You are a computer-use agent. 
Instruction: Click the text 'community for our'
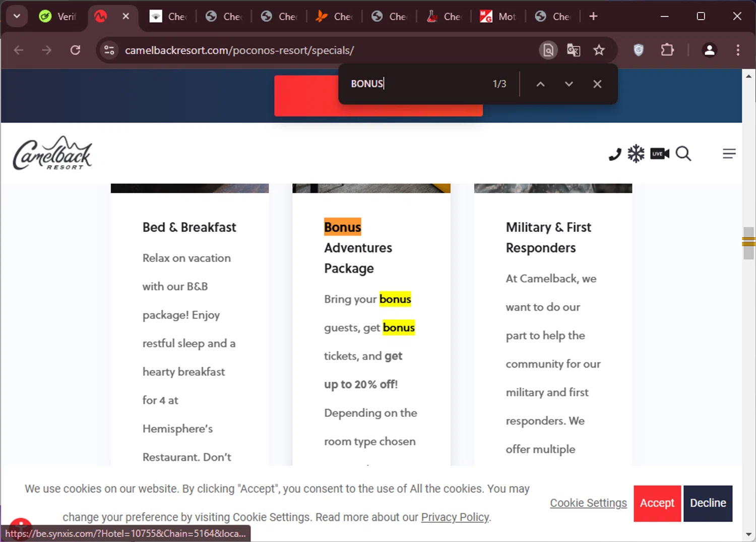[x=553, y=364]
